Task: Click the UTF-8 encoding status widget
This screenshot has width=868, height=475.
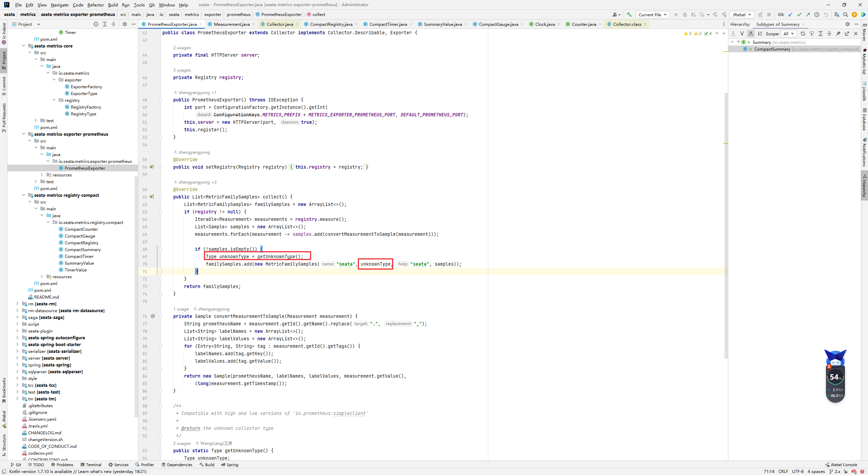Action: click(797, 471)
